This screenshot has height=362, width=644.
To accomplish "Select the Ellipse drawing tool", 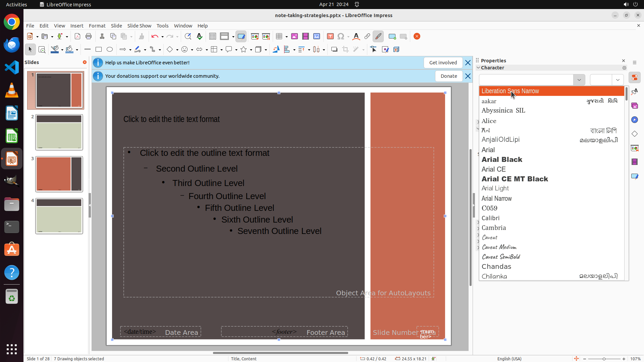I will pyautogui.click(x=110, y=50).
